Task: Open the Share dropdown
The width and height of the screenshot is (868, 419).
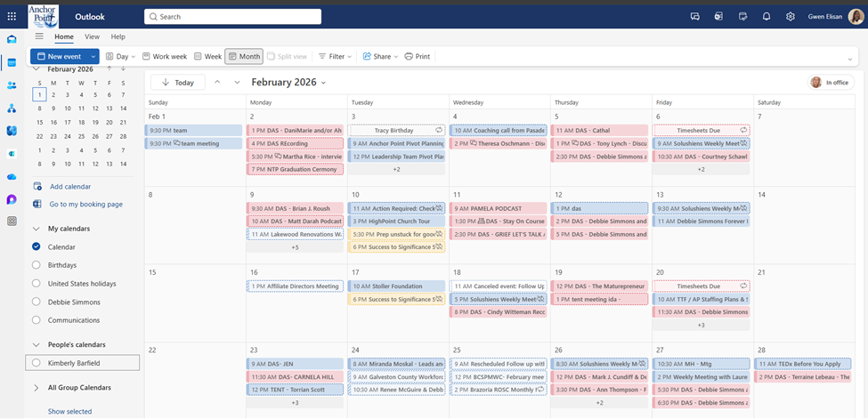Action: 380,56
